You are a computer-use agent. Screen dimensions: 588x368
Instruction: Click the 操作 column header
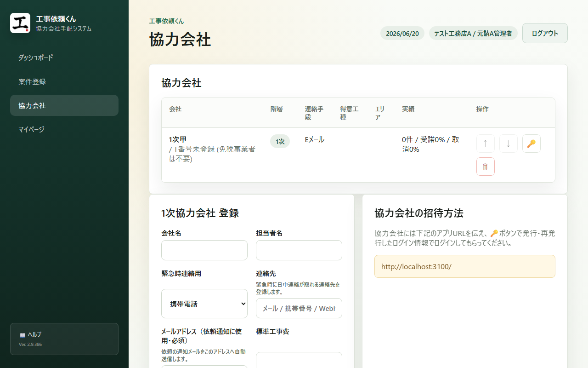(482, 109)
